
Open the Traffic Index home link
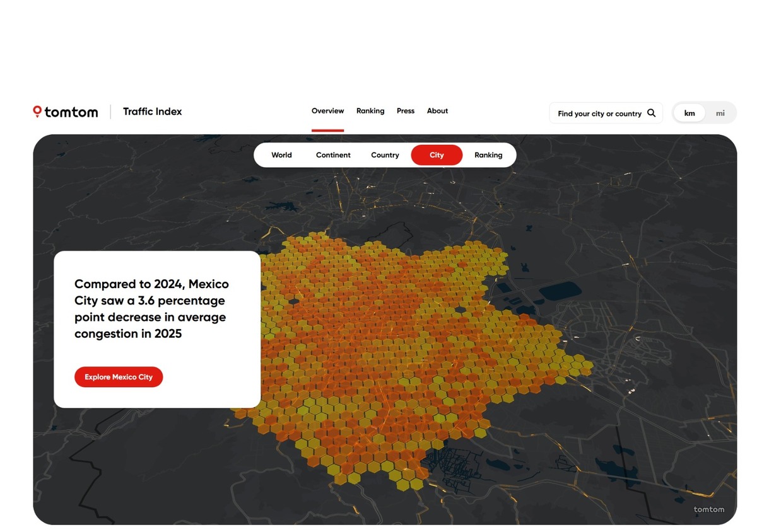pos(152,112)
